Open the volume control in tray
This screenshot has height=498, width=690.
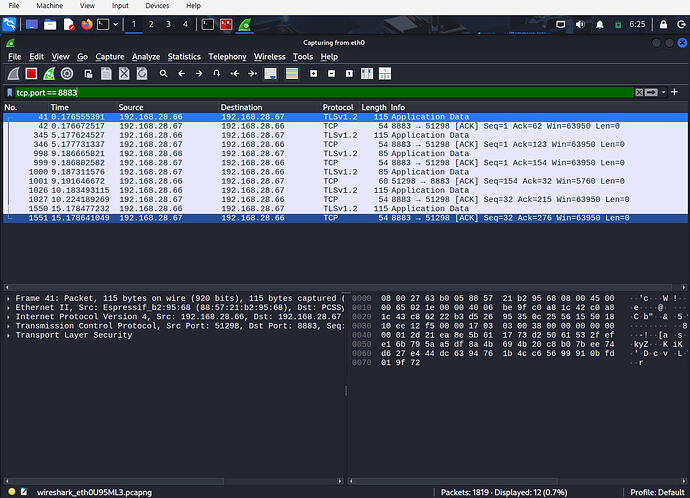580,24
